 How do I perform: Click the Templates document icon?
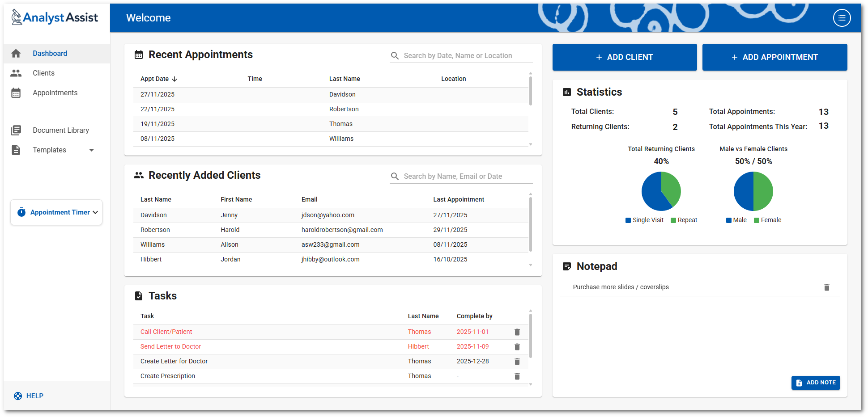[16, 150]
